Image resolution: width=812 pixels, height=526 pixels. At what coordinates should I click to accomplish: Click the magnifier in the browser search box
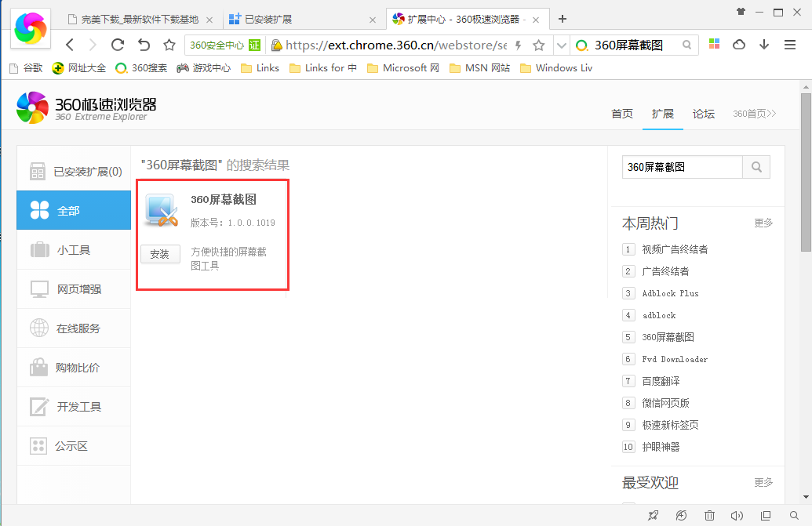686,45
